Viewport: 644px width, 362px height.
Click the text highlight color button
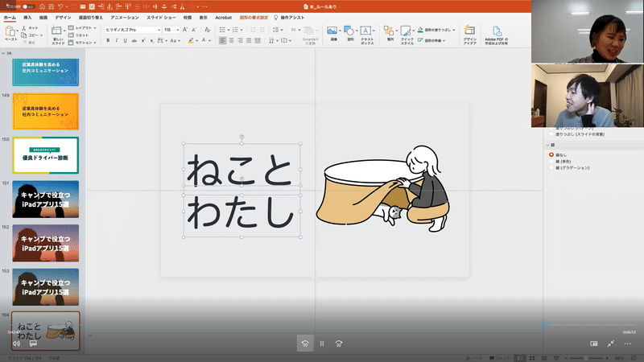[x=191, y=41]
